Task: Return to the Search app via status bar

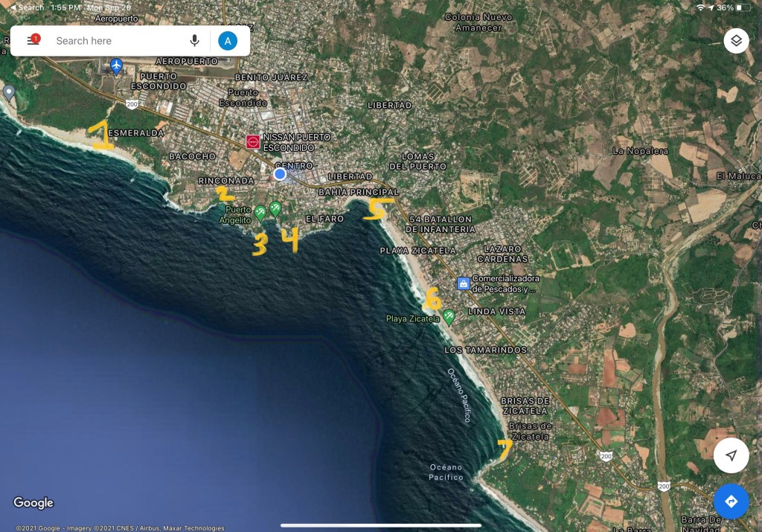Action: coord(26,7)
